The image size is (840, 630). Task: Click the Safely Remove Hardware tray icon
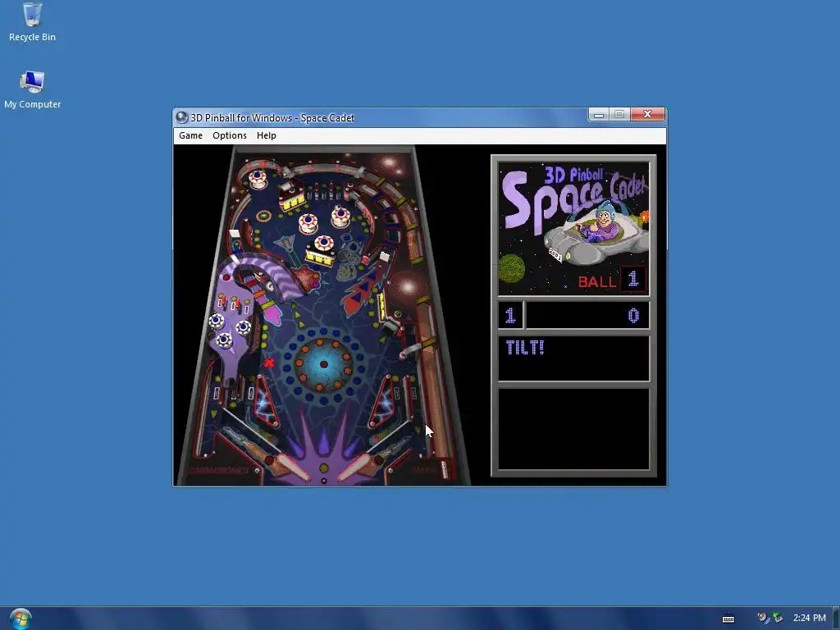point(778,618)
